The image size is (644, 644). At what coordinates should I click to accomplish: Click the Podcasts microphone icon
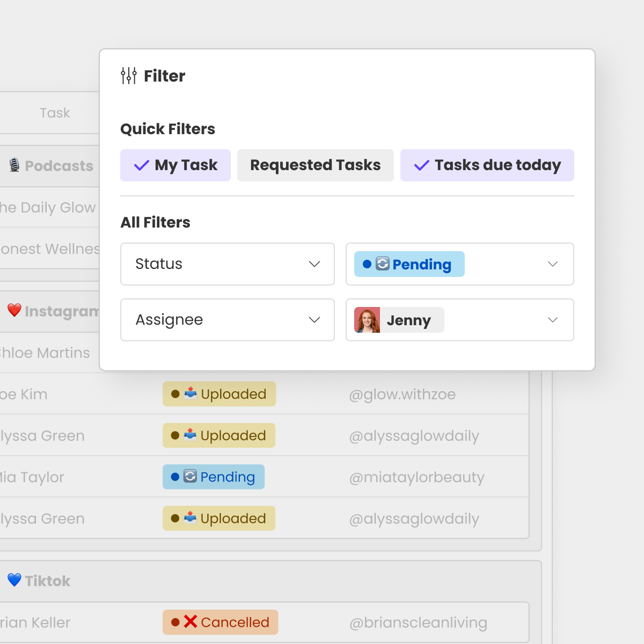(14, 166)
